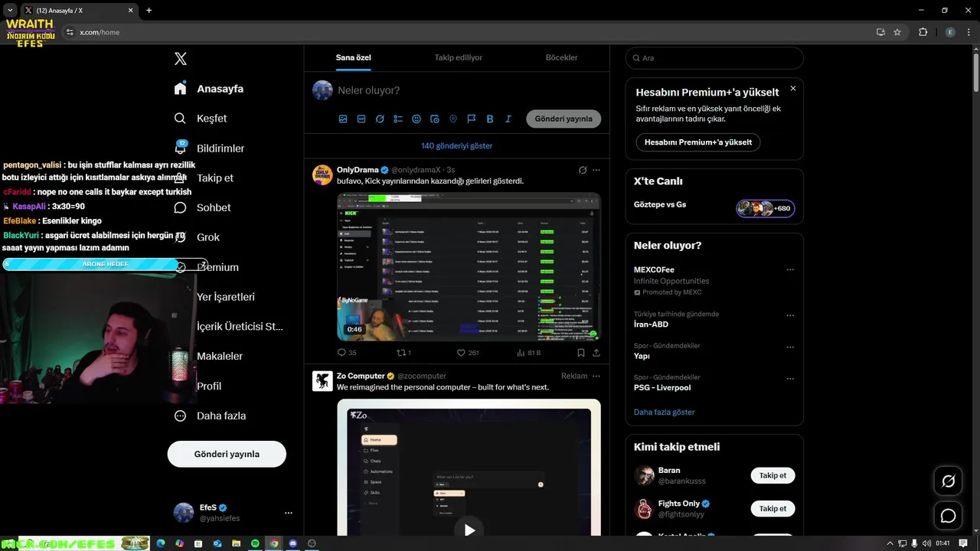
Task: Bookmark the OnlyDrama post
Action: [x=580, y=353]
